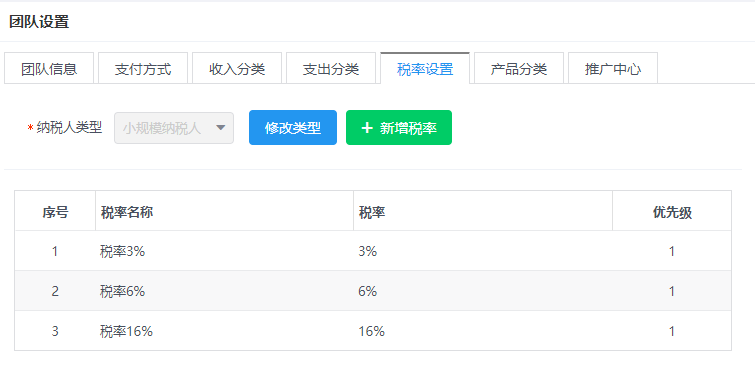Open the 小规模纳税人 combo box

[174, 128]
